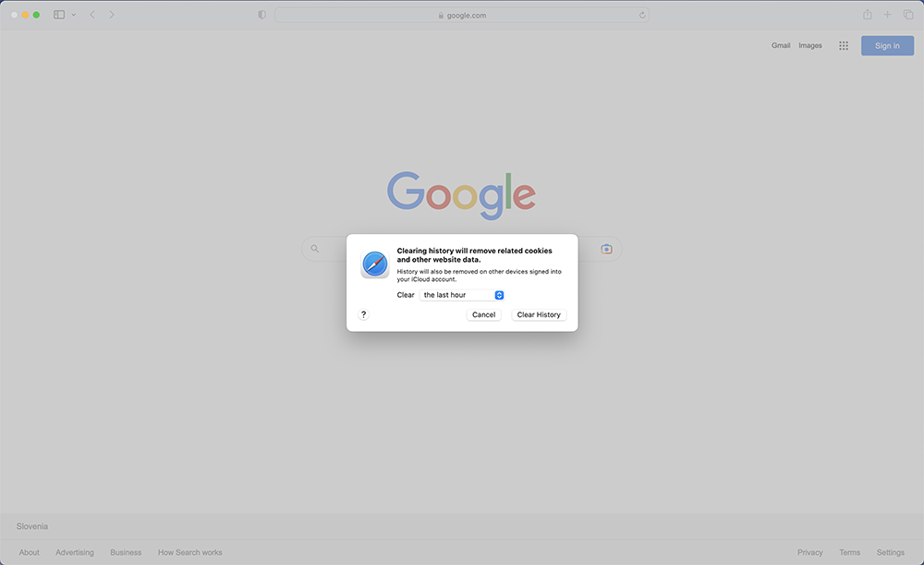
Task: Click the Sign in button
Action: tap(887, 45)
